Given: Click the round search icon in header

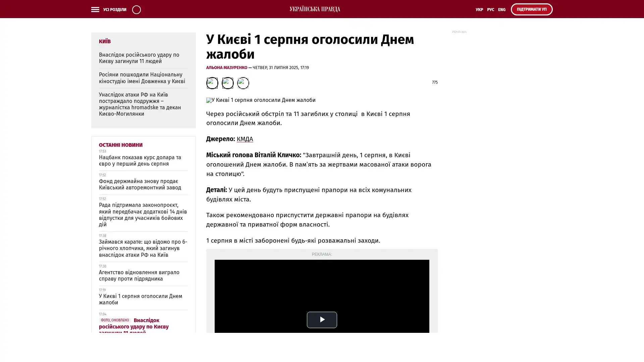Looking at the screenshot, I should (x=137, y=9).
